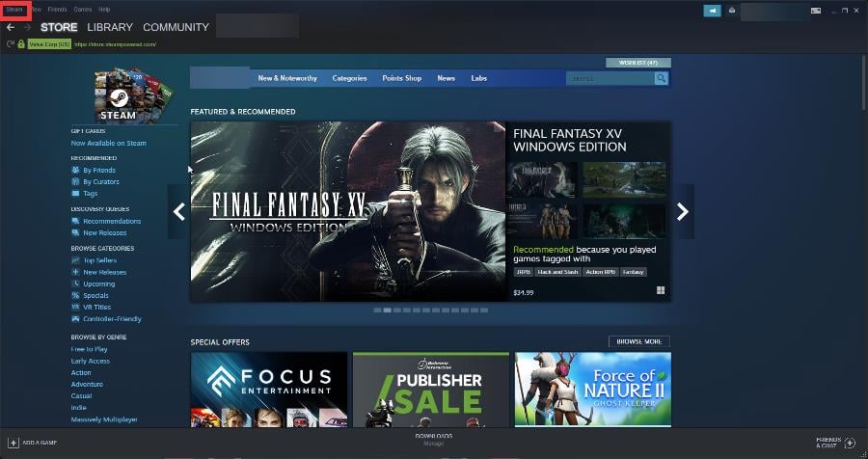The width and height of the screenshot is (868, 459).
Task: Expand the New & Noteworthy menu
Action: coord(287,79)
